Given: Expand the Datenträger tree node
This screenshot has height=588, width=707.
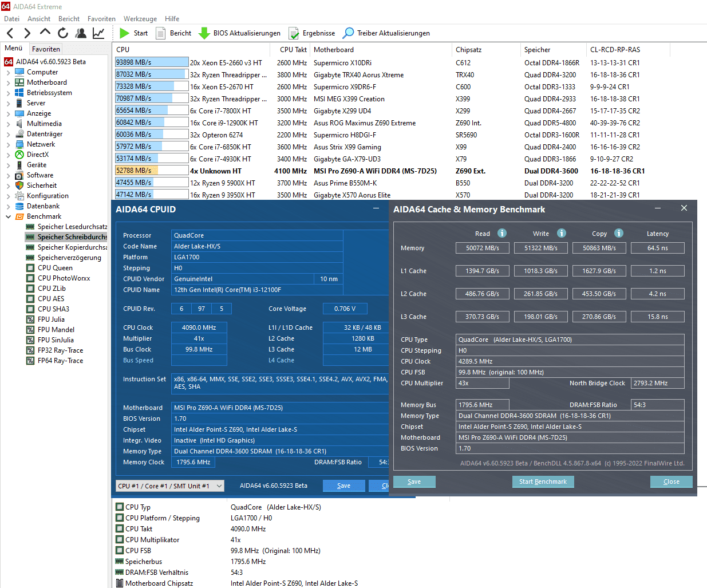Looking at the screenshot, I should (8, 135).
